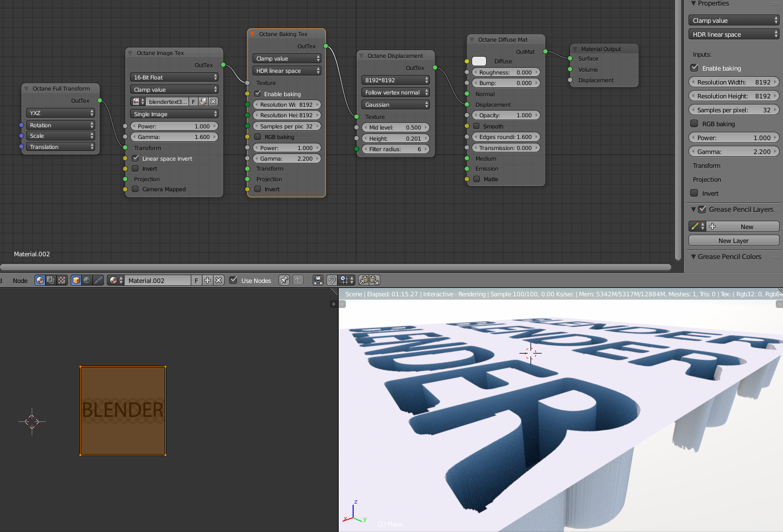Collapse the Octane Image Tex node triangle

coord(130,53)
